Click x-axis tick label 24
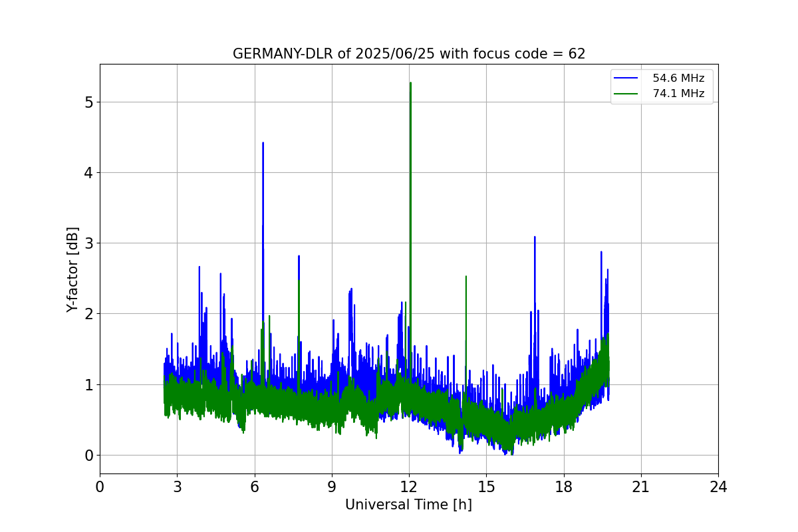This screenshot has width=798, height=532. point(718,486)
